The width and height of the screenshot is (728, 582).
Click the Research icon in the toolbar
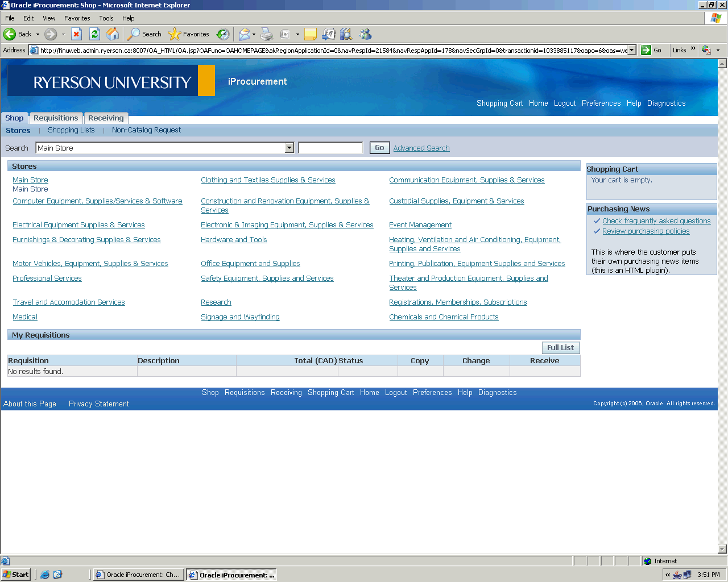click(346, 34)
